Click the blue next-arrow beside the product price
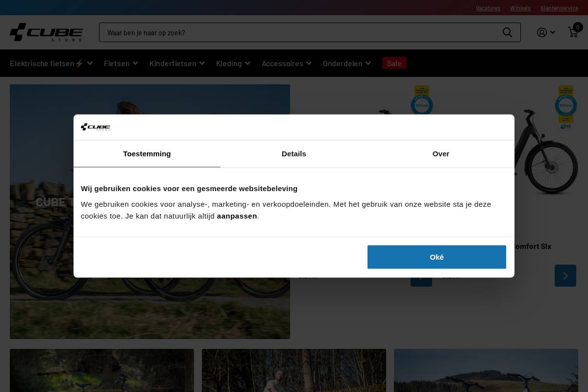Image resolution: width=588 pixels, height=392 pixels. coord(421,275)
